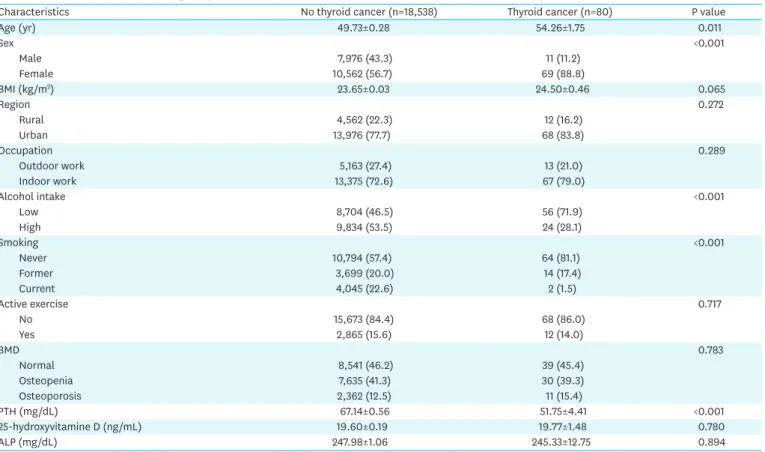Click the 'Female' row label
This screenshot has height=452, width=765.
coord(36,74)
